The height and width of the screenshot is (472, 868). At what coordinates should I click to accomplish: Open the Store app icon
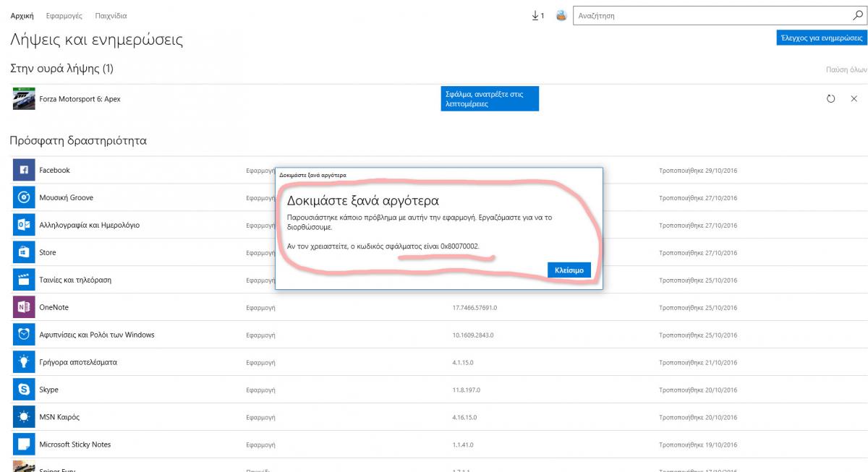pyautogui.click(x=24, y=253)
